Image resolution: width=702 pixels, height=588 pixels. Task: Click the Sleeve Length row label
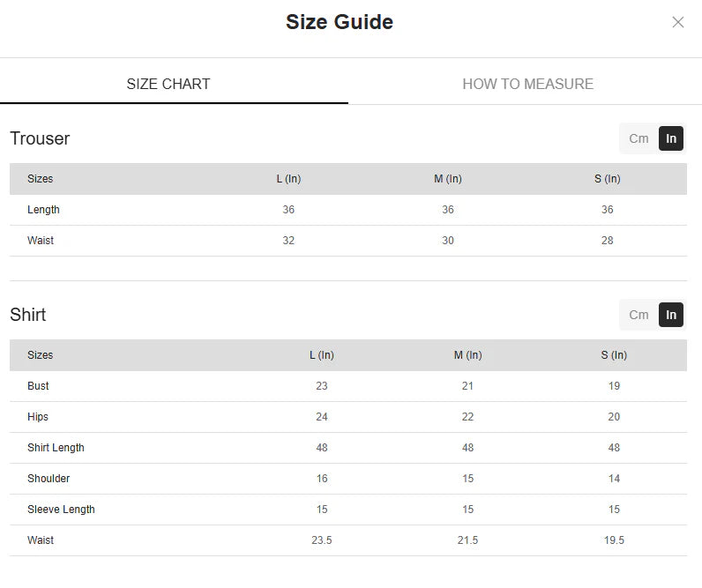coord(61,510)
